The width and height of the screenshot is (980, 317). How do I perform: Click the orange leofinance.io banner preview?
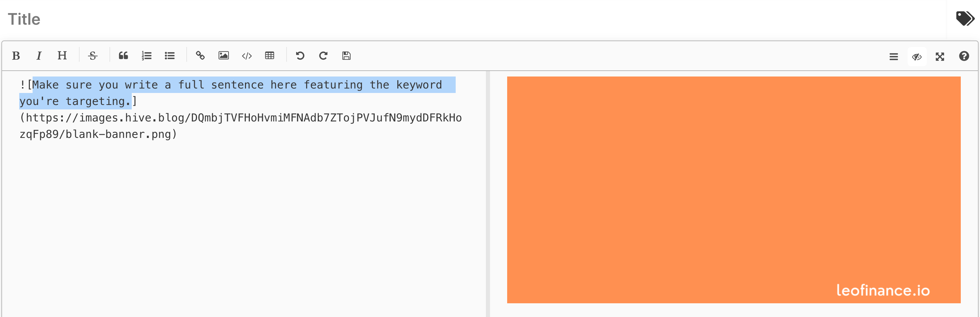(x=734, y=190)
